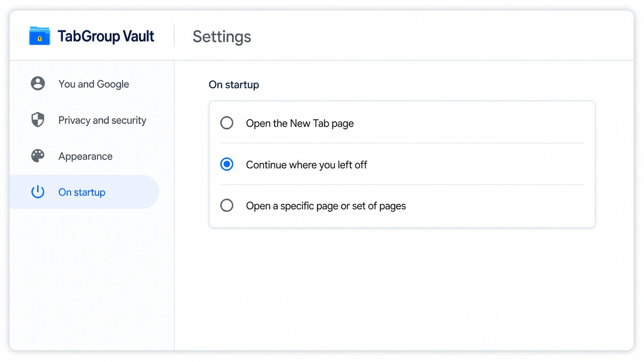Open the You and Google settings section
The image size is (644, 362).
85,84
